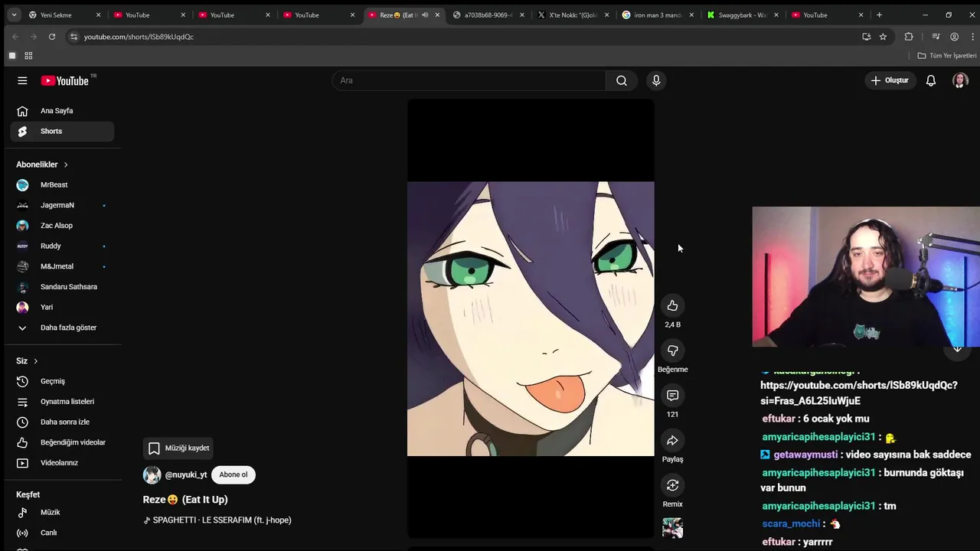Viewport: 980px width, 551px height.
Task: Open Zac Alsop subscription channel
Action: [62, 226]
